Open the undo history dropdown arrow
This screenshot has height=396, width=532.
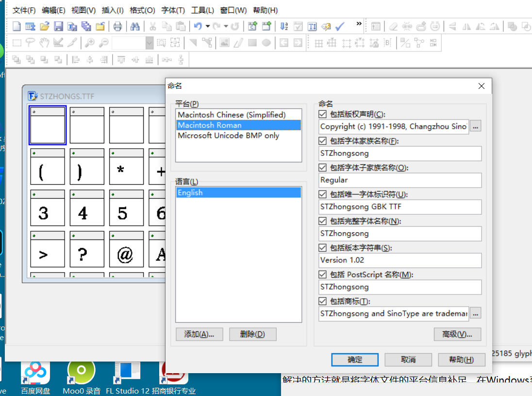tap(208, 27)
